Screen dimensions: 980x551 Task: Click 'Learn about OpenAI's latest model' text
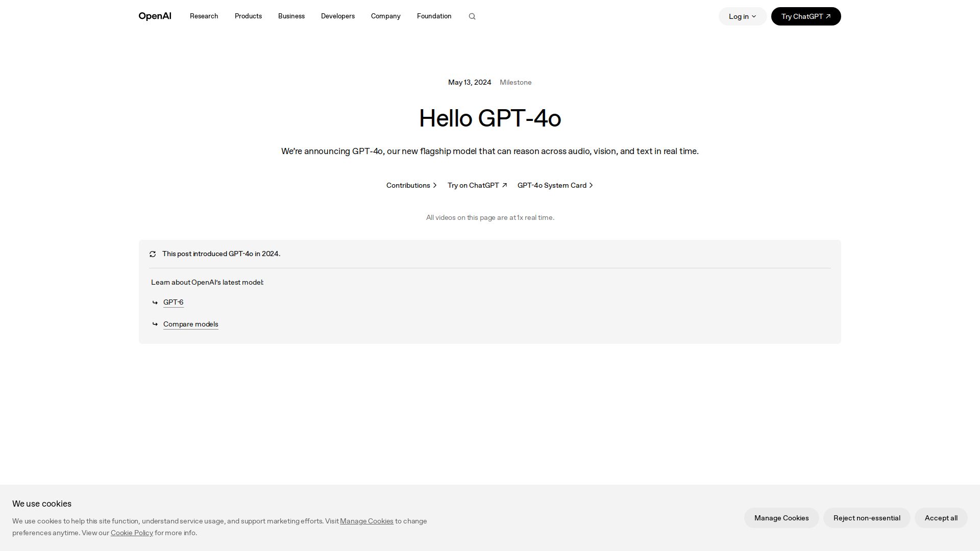click(207, 282)
